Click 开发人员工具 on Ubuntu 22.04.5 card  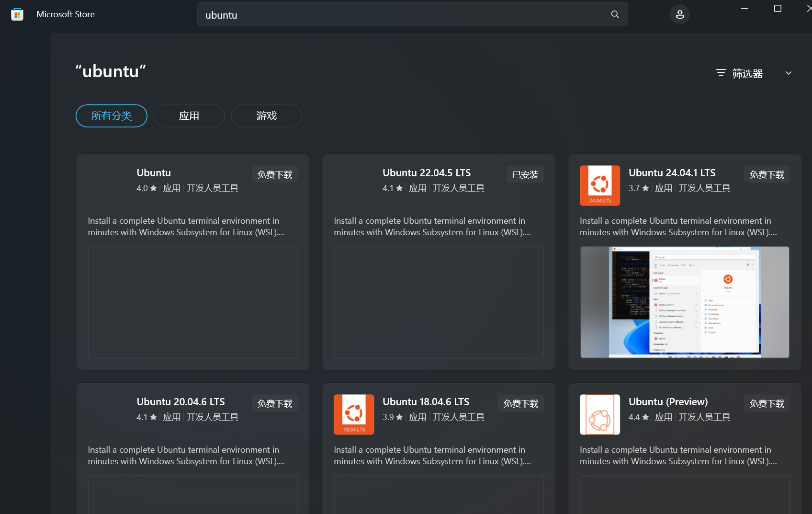tap(458, 188)
